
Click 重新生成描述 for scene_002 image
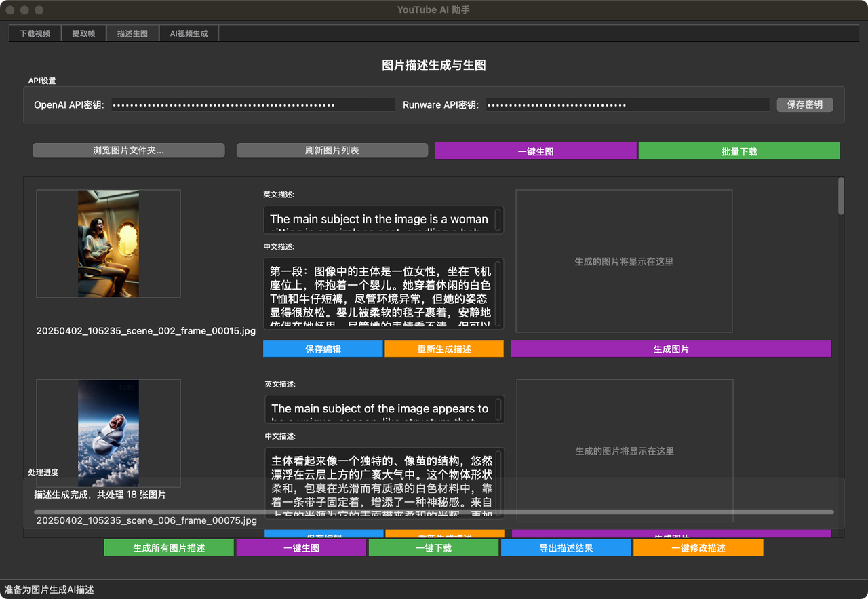coord(444,349)
